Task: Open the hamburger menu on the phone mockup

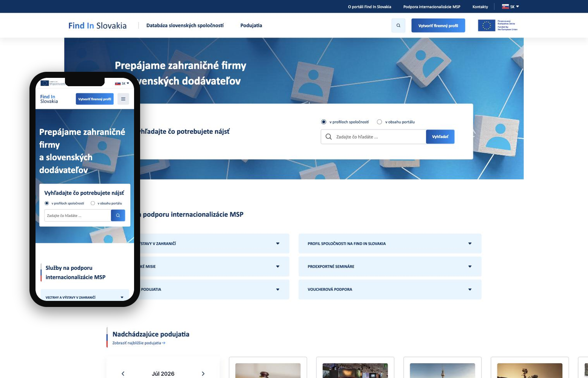Action: pyautogui.click(x=123, y=99)
